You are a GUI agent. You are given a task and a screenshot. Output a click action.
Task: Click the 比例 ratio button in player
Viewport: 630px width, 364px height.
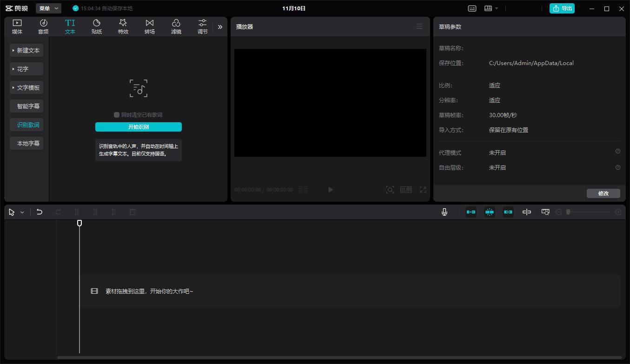pos(406,190)
